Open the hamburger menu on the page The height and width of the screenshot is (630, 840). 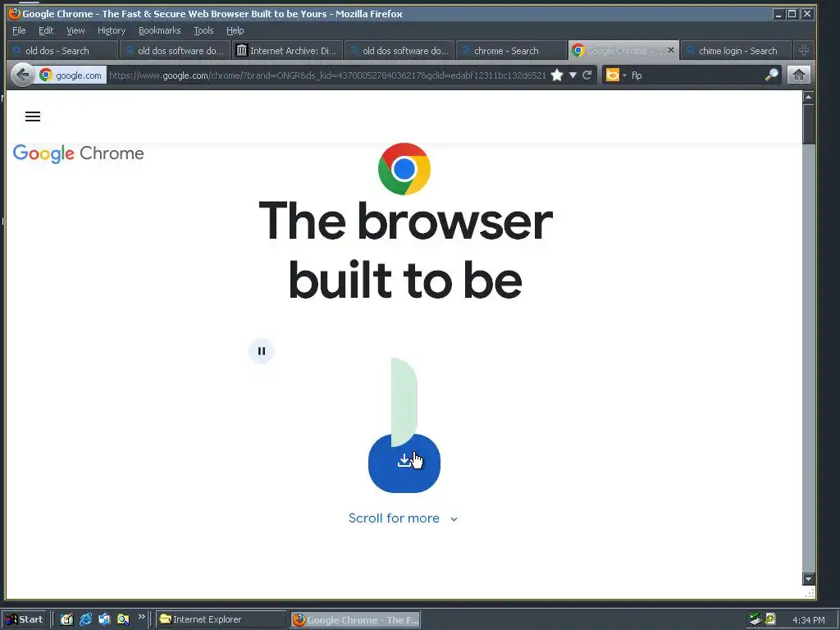[x=33, y=116]
